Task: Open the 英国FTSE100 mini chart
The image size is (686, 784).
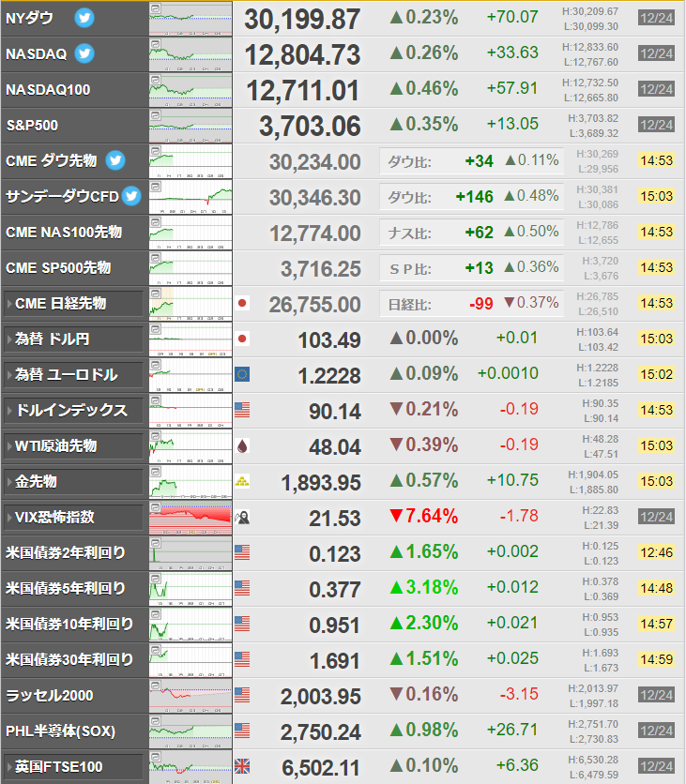Action: tap(191, 766)
